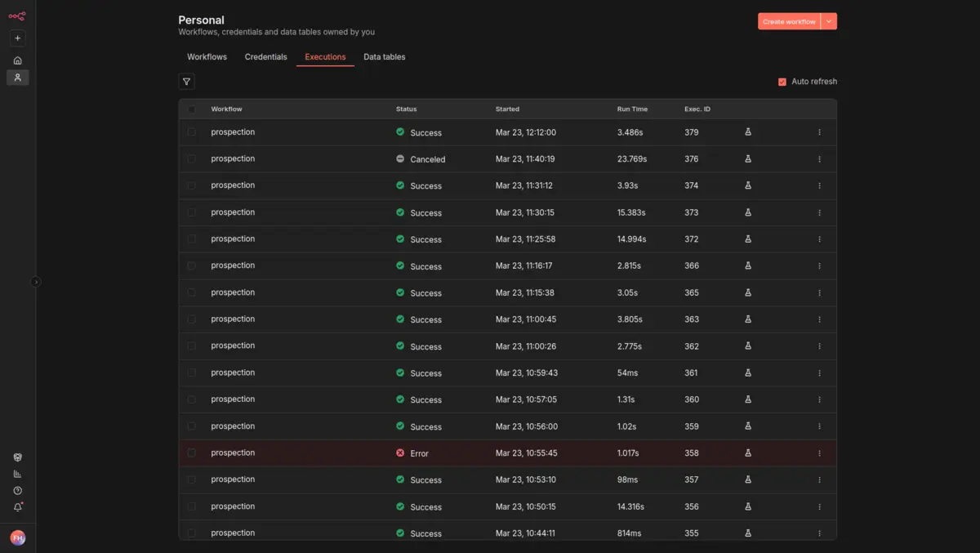Image resolution: width=980 pixels, height=553 pixels.
Task: Switch to the Data tables tab
Action: [384, 57]
